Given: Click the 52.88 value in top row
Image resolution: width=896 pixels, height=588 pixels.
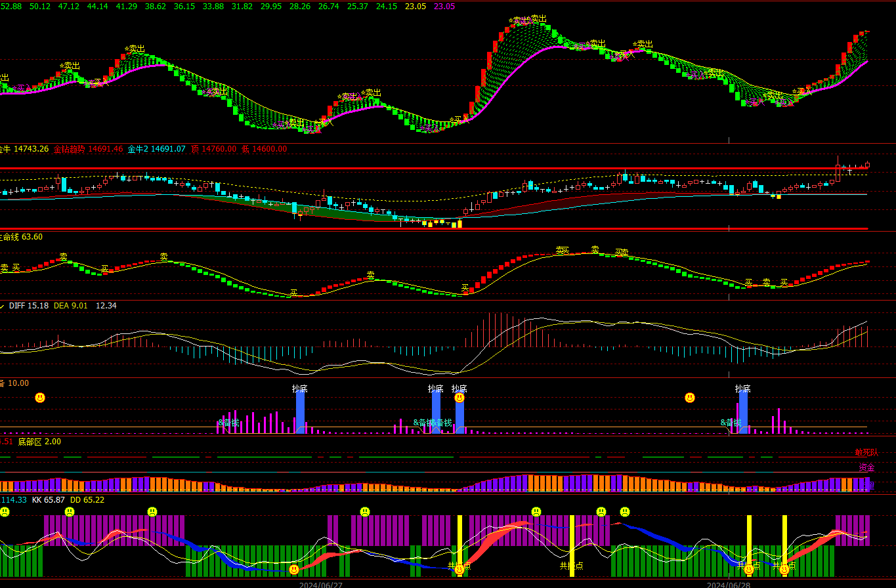Looking at the screenshot, I should pyautogui.click(x=11, y=6).
